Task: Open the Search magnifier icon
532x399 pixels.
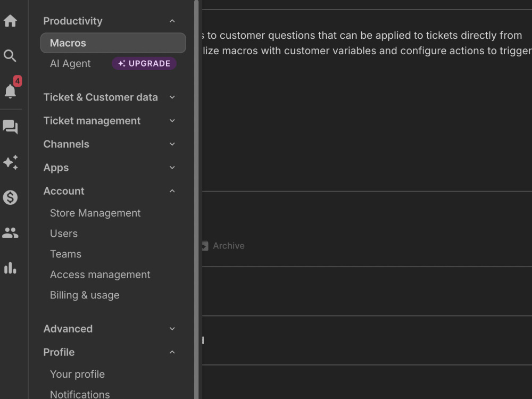Action: point(10,56)
